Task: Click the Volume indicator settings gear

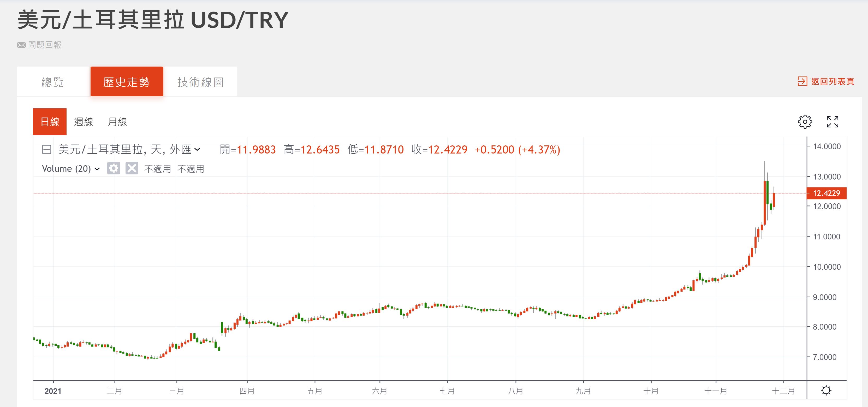Action: [x=114, y=168]
